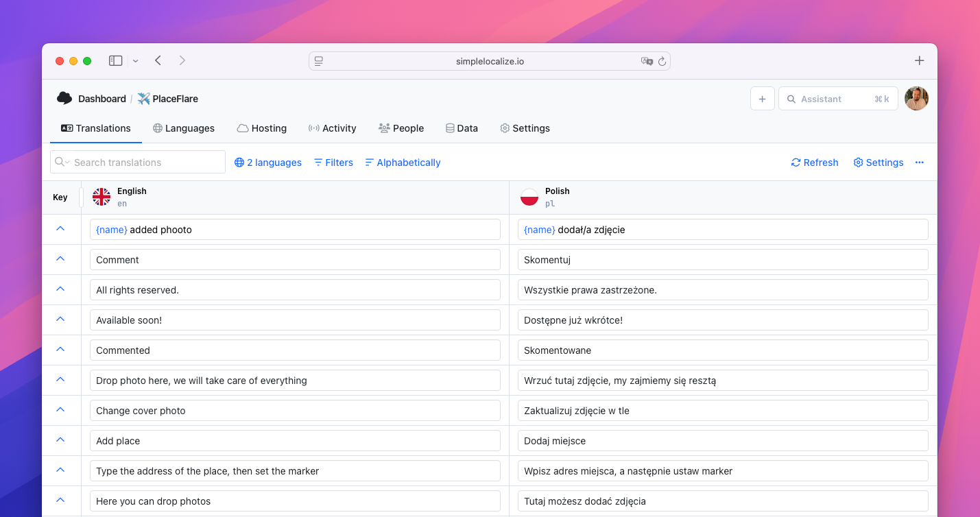
Task: Focus the Assistant search box
Action: [x=838, y=99]
